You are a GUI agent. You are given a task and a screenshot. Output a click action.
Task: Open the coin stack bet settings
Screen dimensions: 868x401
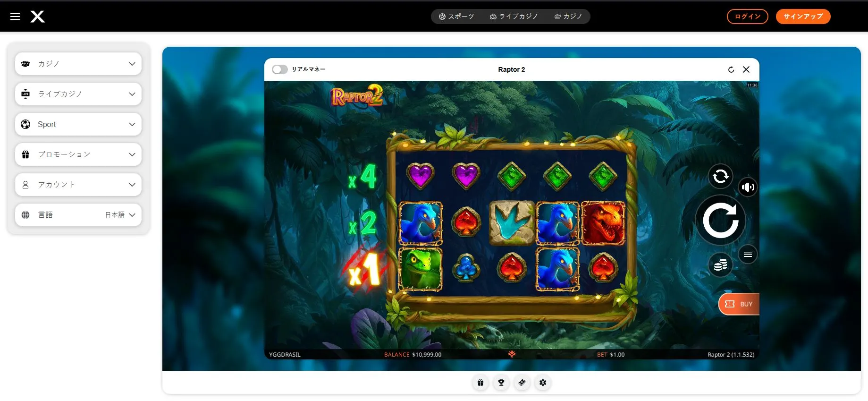coord(720,264)
